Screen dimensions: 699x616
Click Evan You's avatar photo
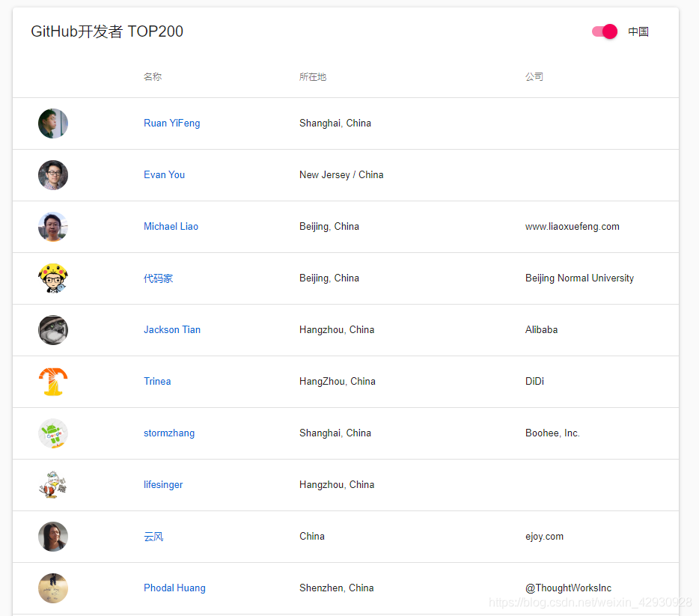click(x=53, y=175)
